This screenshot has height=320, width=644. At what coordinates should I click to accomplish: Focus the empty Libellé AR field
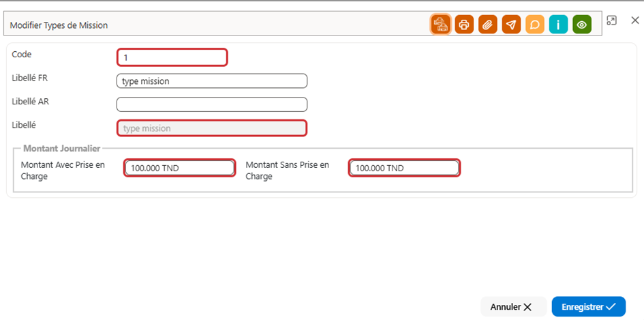coord(212,104)
